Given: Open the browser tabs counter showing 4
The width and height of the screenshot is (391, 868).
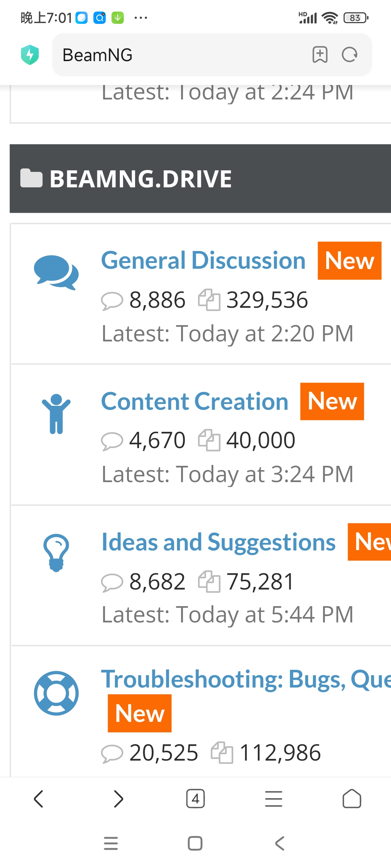Looking at the screenshot, I should click(195, 799).
